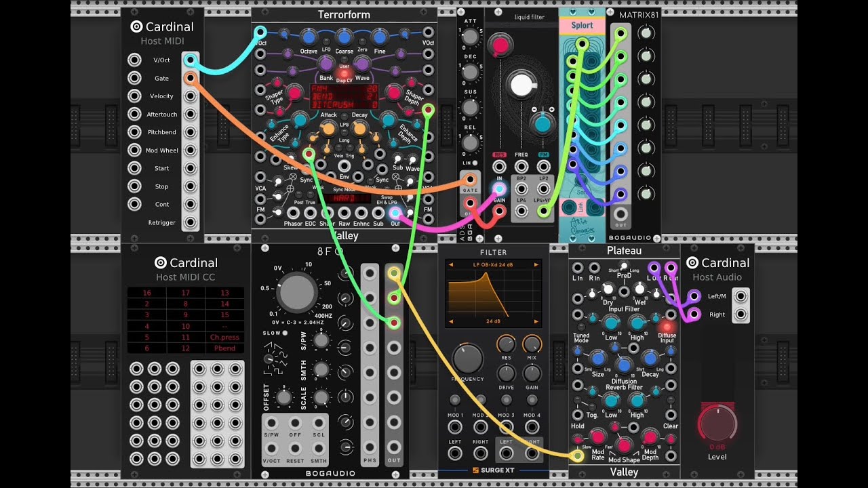Click the Right jack on Host Audio
This screenshot has width=868, height=488.
(x=741, y=314)
